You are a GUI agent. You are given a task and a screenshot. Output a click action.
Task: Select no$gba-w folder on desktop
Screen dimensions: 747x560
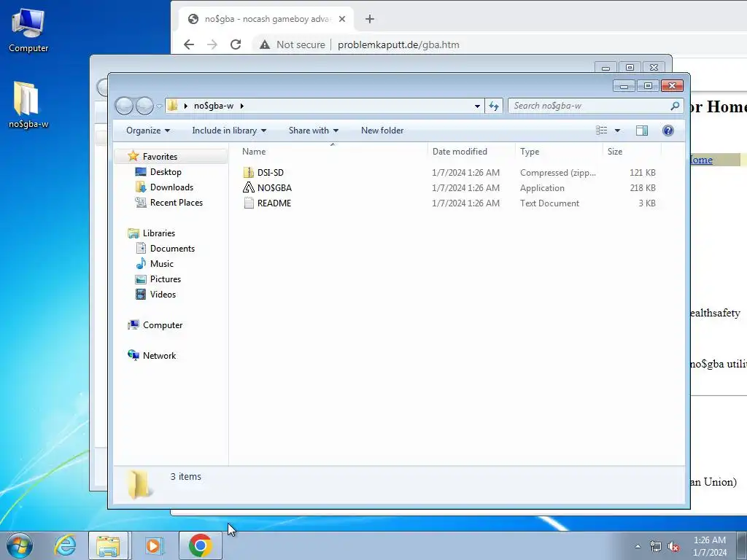pyautogui.click(x=28, y=105)
